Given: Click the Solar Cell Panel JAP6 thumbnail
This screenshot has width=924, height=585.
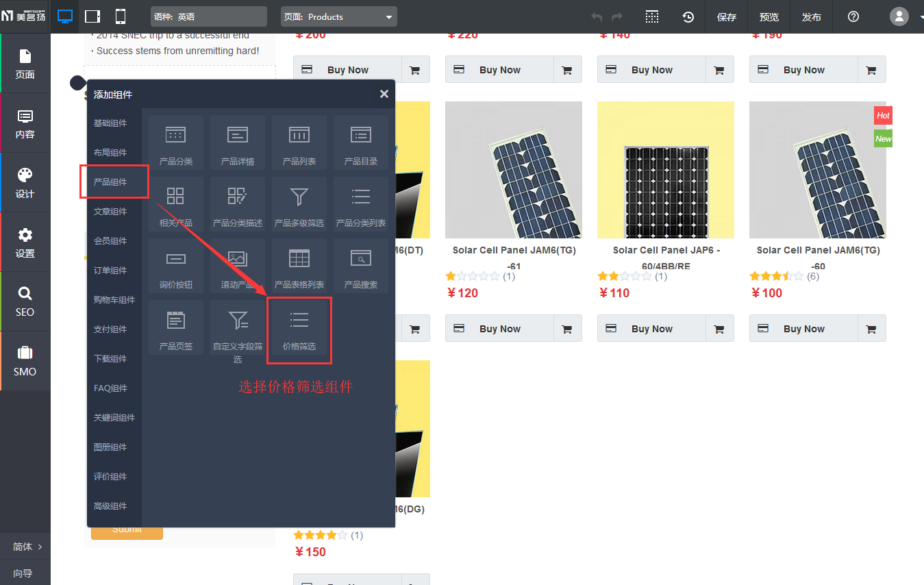Looking at the screenshot, I should click(665, 170).
